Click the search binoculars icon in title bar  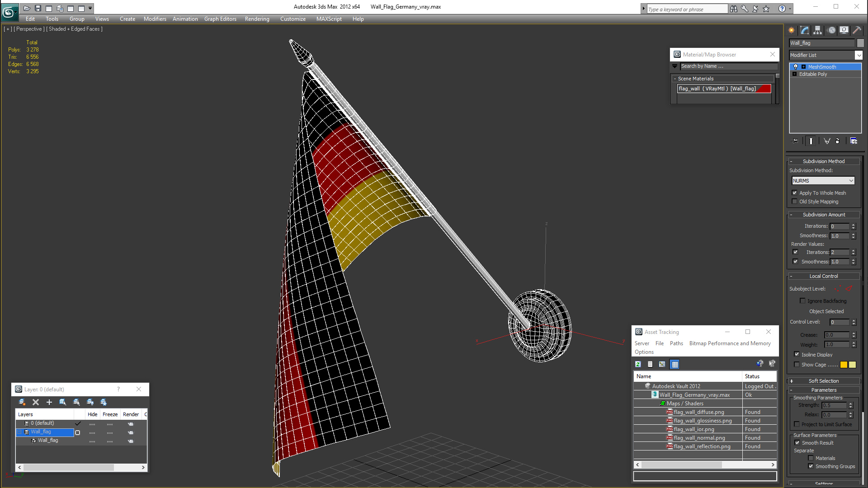(x=733, y=9)
